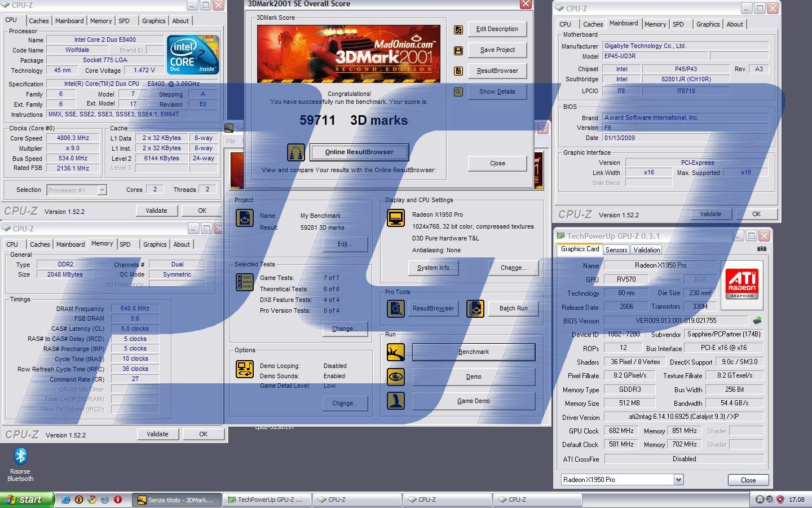
Task: Click the Options looping icon
Action: (x=245, y=369)
